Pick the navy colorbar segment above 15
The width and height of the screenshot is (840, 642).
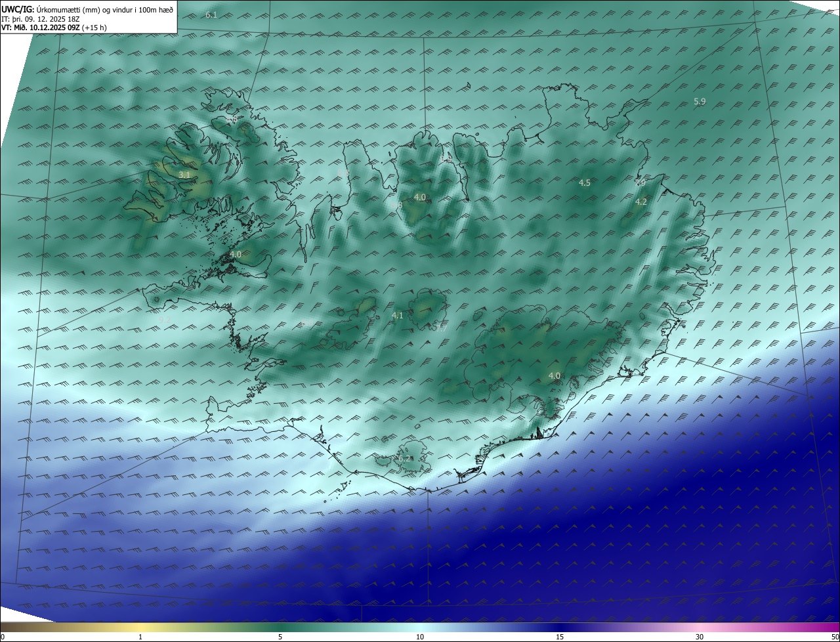560,627
